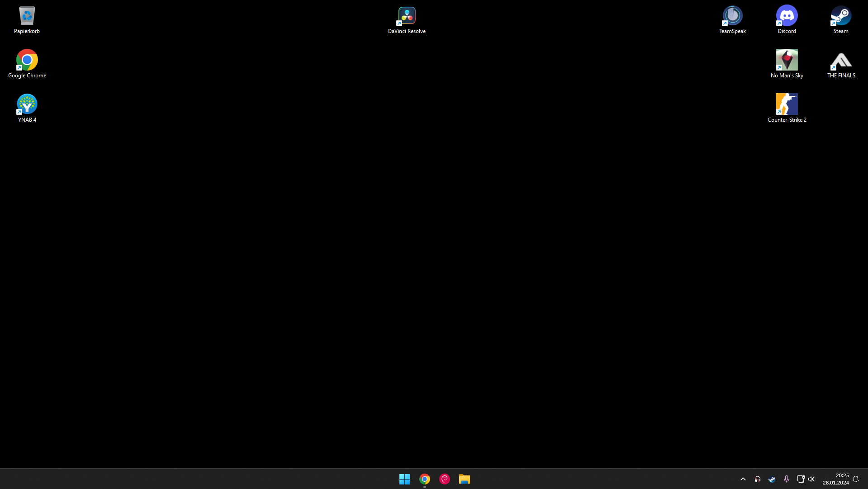The height and width of the screenshot is (489, 868).
Task: Click the purple microphone tray icon
Action: pos(786,479)
